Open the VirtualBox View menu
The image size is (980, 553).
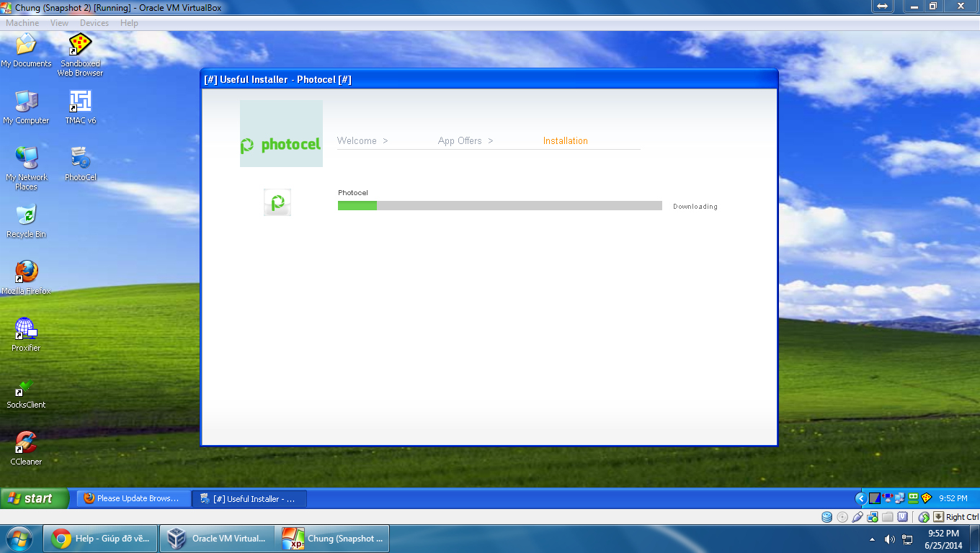(x=59, y=23)
